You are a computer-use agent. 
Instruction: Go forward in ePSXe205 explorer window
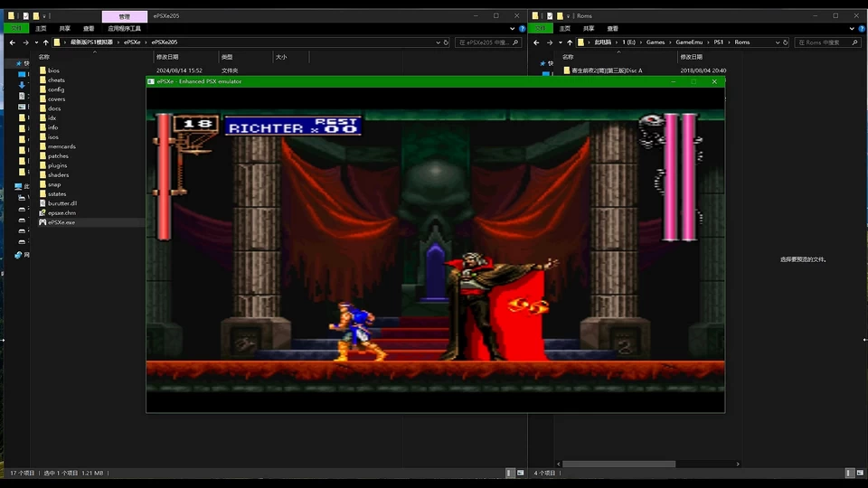coord(25,42)
